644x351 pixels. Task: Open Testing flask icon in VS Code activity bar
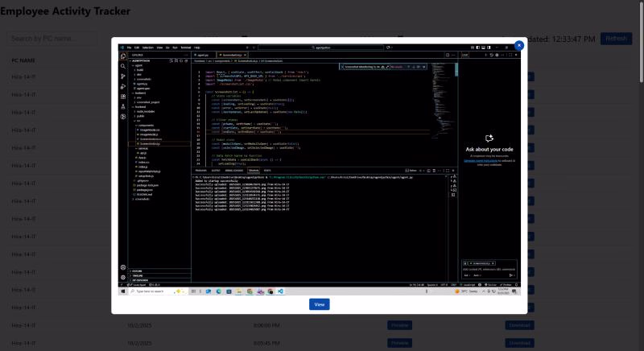click(x=123, y=106)
